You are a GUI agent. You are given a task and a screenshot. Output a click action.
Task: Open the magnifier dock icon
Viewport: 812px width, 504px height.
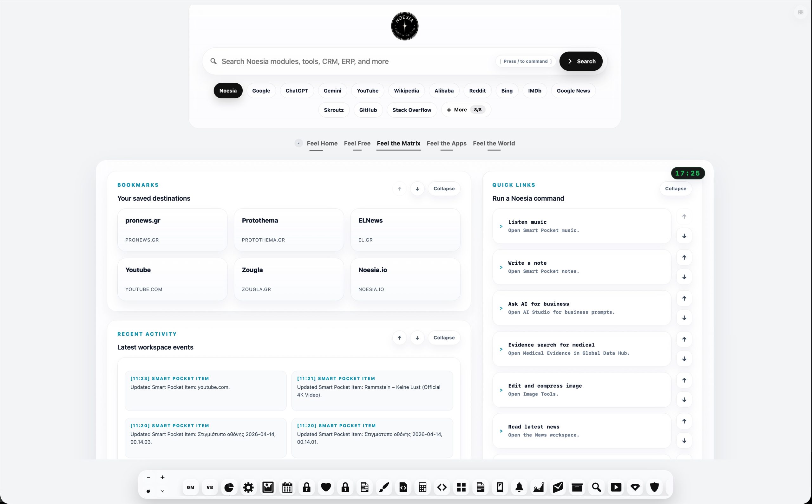[x=597, y=487]
